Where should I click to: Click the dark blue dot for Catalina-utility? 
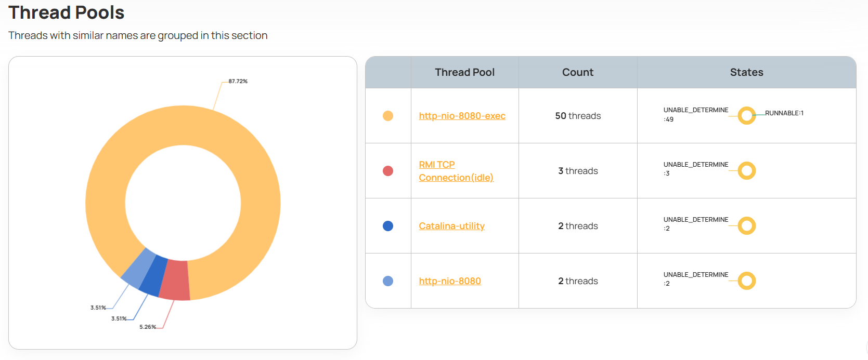388,226
